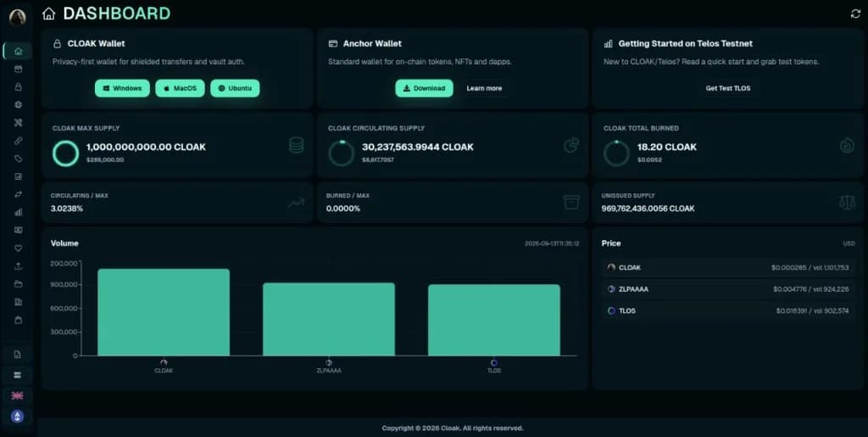The width and height of the screenshot is (868, 437).
Task: Click the 0.0000% burned ratio value
Action: click(343, 208)
